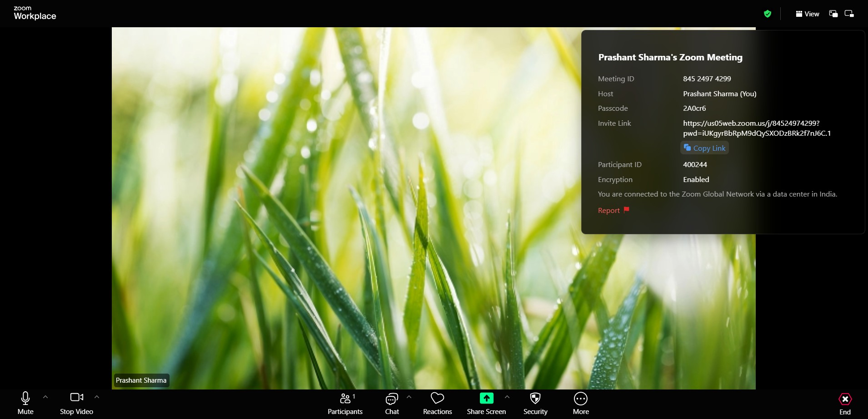Open the Participants panel
868x419 pixels.
345,404
